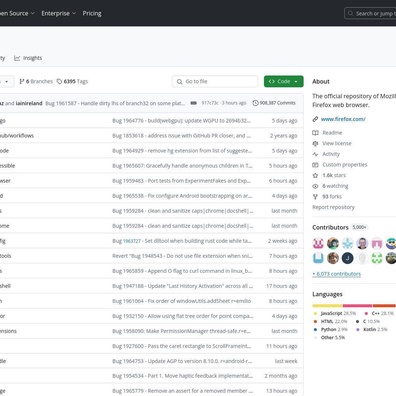
Task: Click the clock icon beside Commits count
Action: [x=255, y=103]
